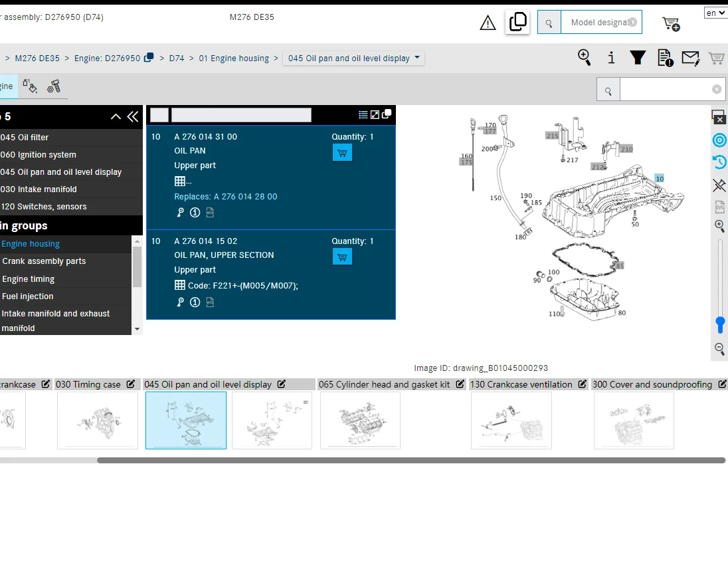The image size is (728, 583).
Task: Zoom out on the drawing
Action: click(719, 349)
